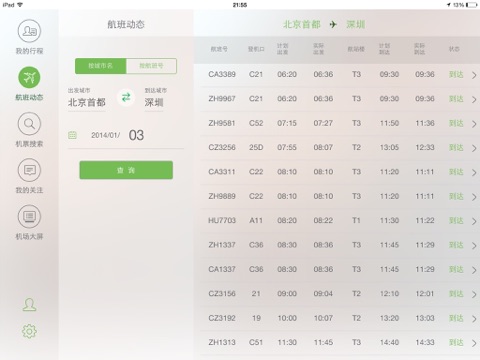
Task: Open user profile icon in sidebar
Action: (29, 305)
